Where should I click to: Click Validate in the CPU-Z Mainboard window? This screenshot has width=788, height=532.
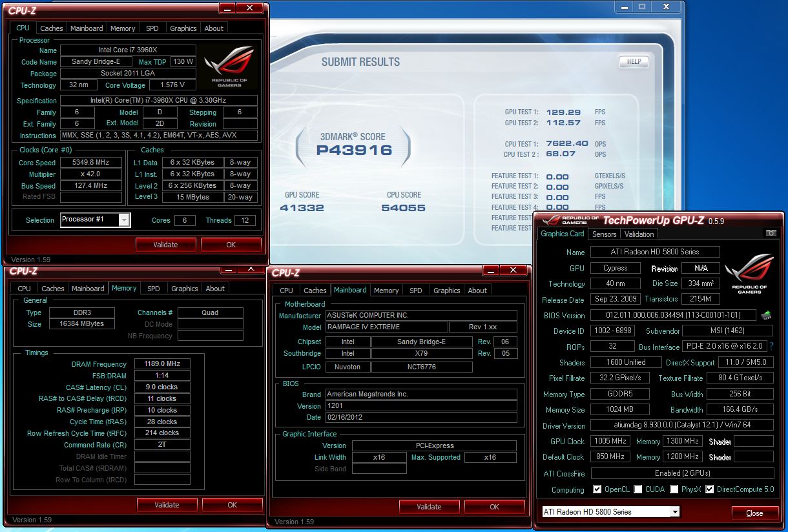[x=430, y=507]
